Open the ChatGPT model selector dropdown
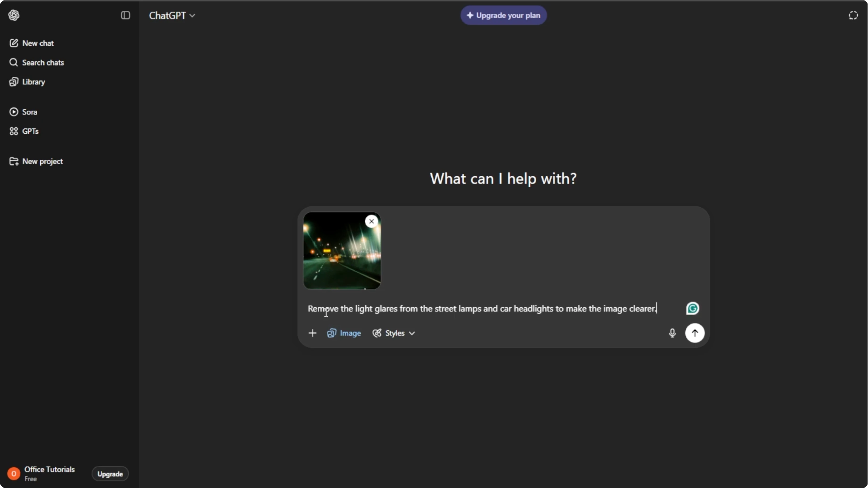This screenshot has height=488, width=868. point(172,16)
